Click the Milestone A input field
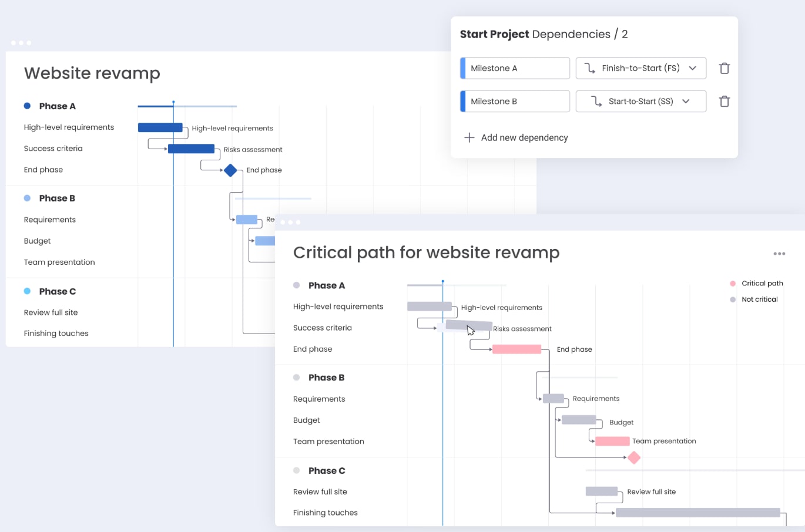 point(515,68)
